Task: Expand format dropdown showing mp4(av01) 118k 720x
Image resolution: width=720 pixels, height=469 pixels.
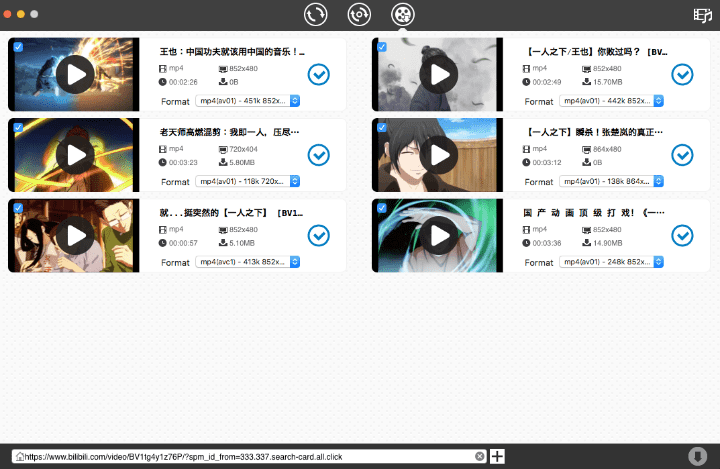Action: (248, 181)
